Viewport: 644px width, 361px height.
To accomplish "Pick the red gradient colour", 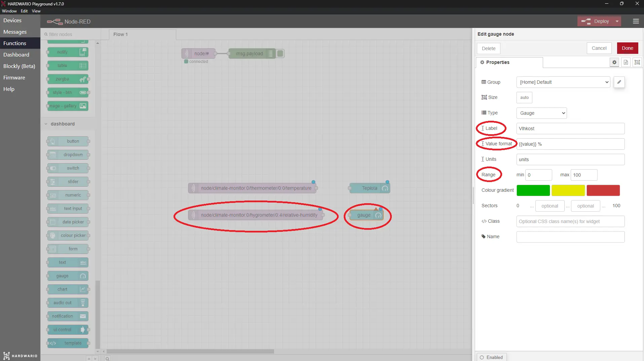I will [x=603, y=190].
